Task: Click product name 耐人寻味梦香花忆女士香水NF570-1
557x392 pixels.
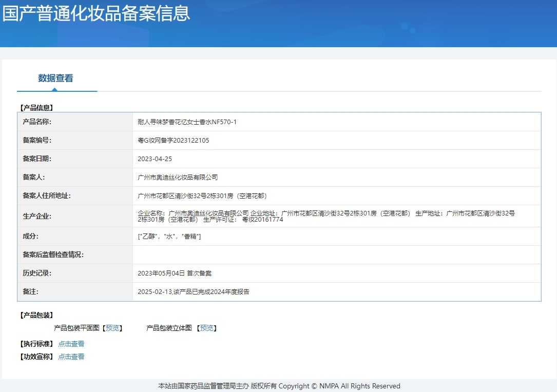Action: [187, 122]
